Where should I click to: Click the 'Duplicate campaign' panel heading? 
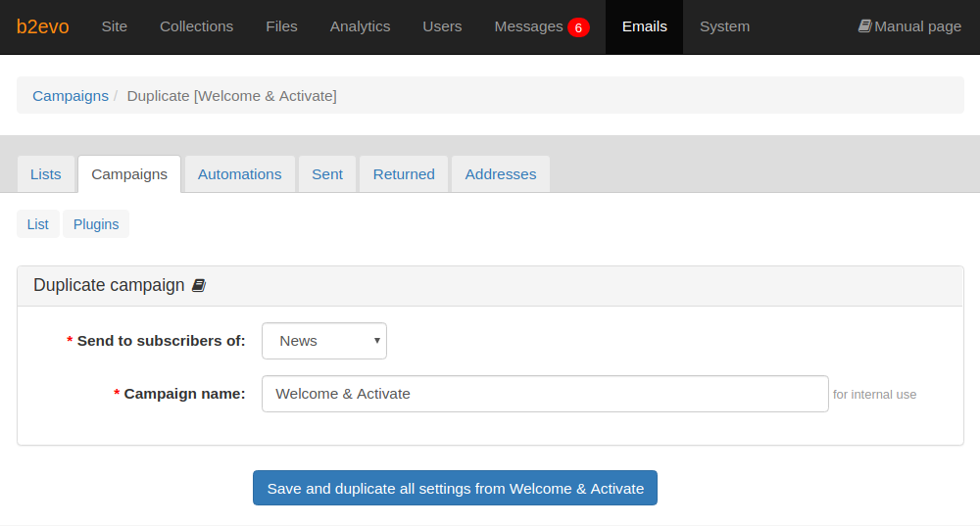click(109, 285)
